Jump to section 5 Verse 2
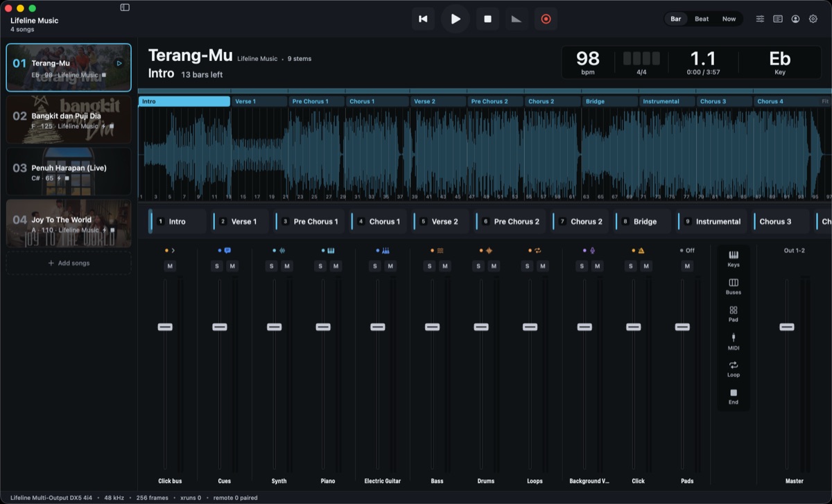The width and height of the screenshot is (832, 504). coord(441,221)
